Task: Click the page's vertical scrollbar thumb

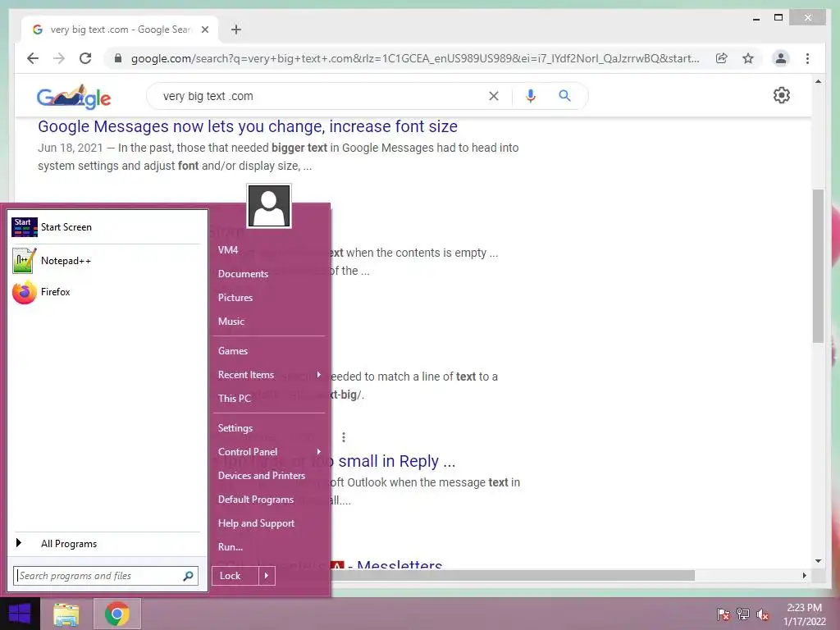Action: click(x=818, y=266)
